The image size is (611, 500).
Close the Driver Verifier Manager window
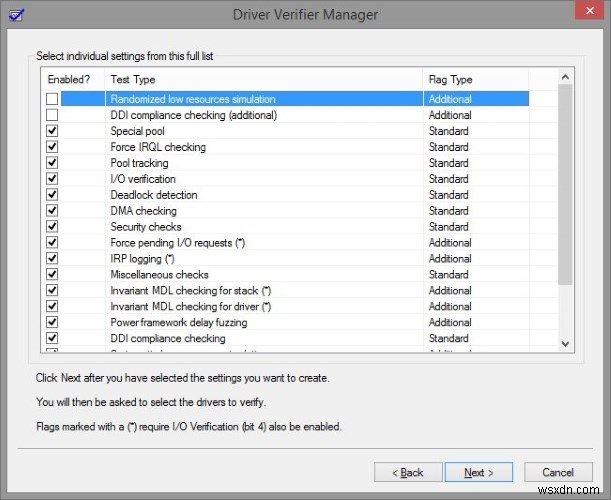coord(589,11)
